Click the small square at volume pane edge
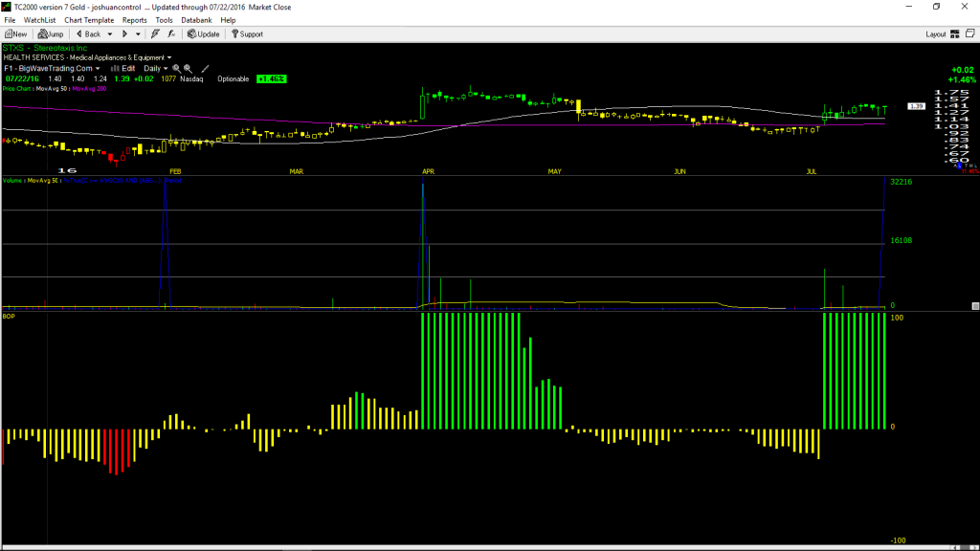 (x=975, y=306)
